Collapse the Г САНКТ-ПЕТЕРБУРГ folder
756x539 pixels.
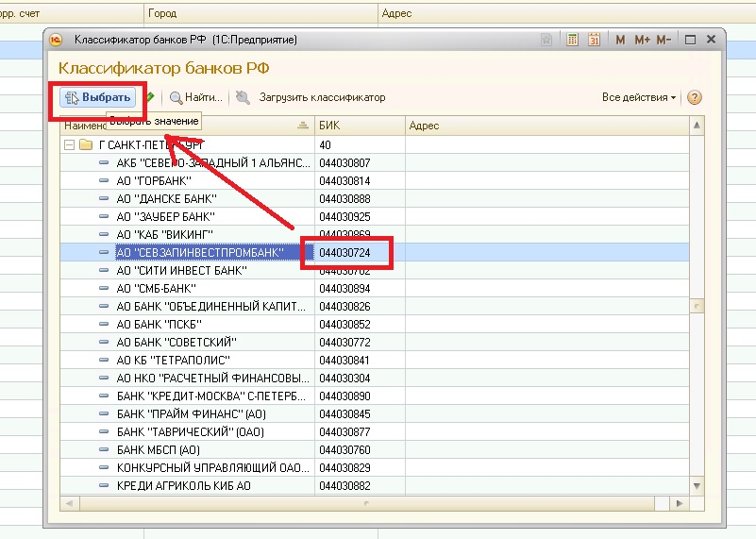pos(70,144)
